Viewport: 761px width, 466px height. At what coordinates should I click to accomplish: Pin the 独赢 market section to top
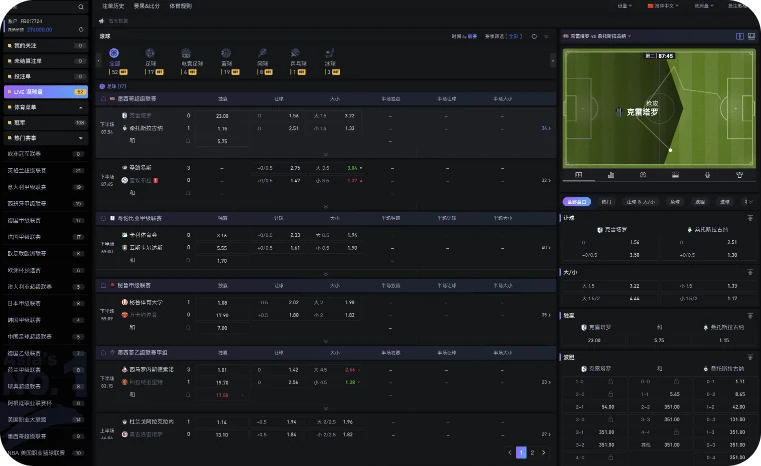750,316
